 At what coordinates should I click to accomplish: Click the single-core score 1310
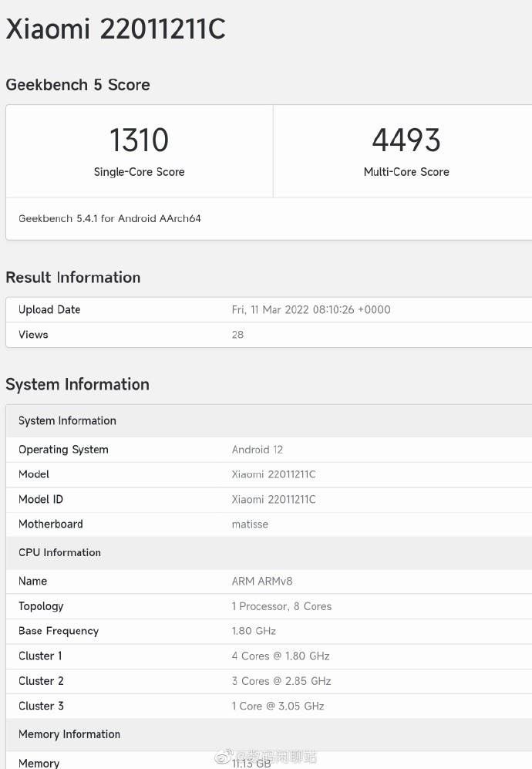pyautogui.click(x=140, y=140)
